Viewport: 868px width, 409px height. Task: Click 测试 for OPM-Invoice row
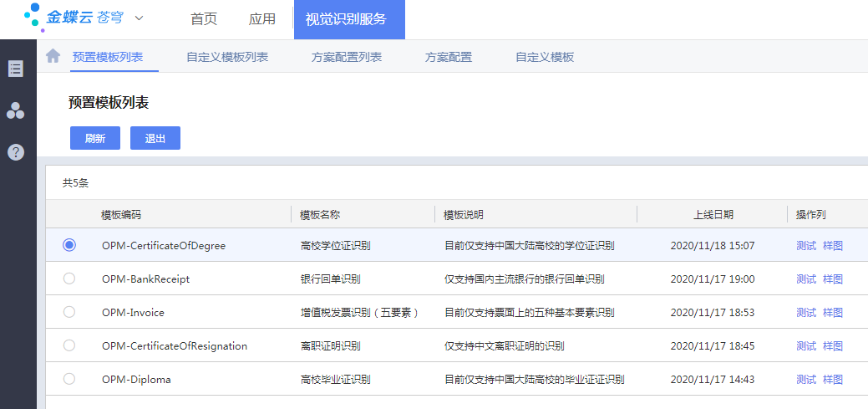pos(806,313)
